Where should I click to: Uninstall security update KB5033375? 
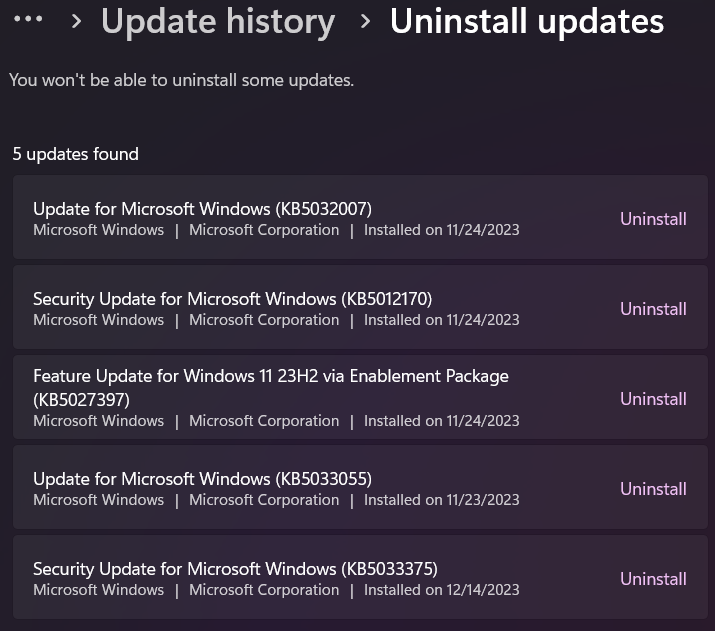pyautogui.click(x=653, y=579)
